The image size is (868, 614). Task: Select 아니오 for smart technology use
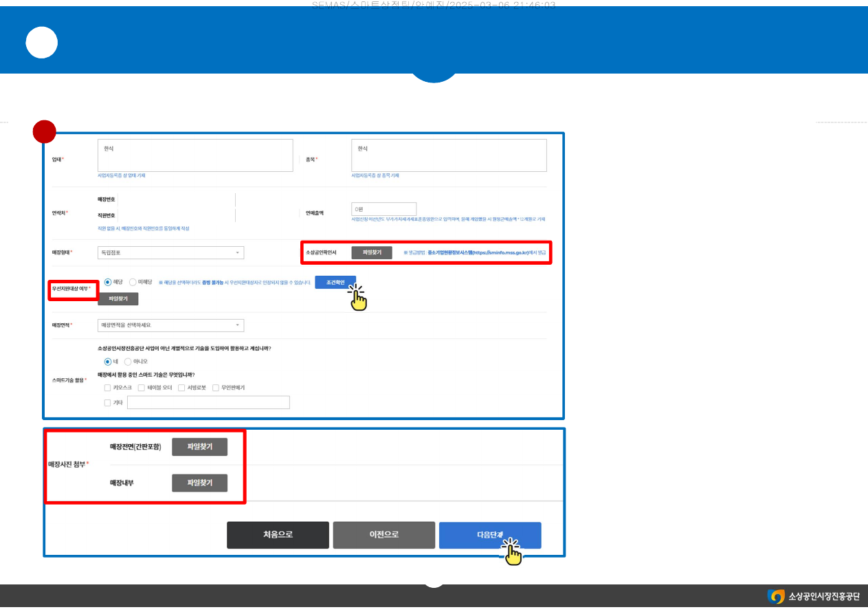pyautogui.click(x=128, y=361)
